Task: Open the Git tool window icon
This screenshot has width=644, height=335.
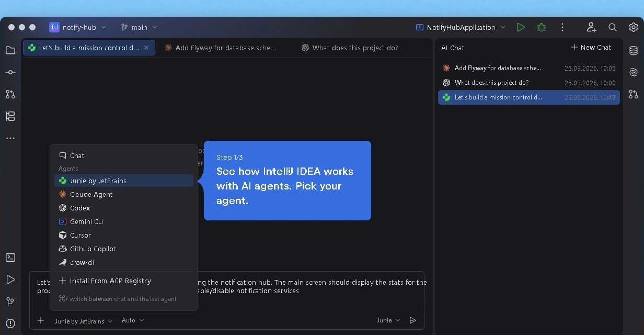Action: tap(10, 301)
